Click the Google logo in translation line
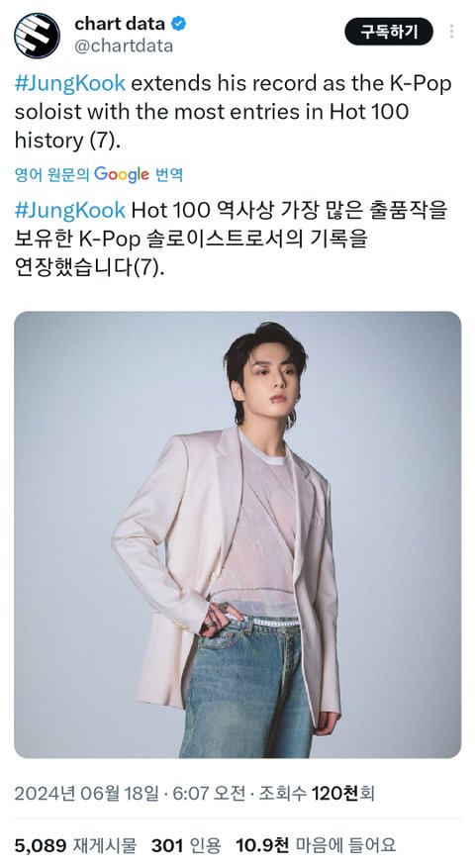 122,174
